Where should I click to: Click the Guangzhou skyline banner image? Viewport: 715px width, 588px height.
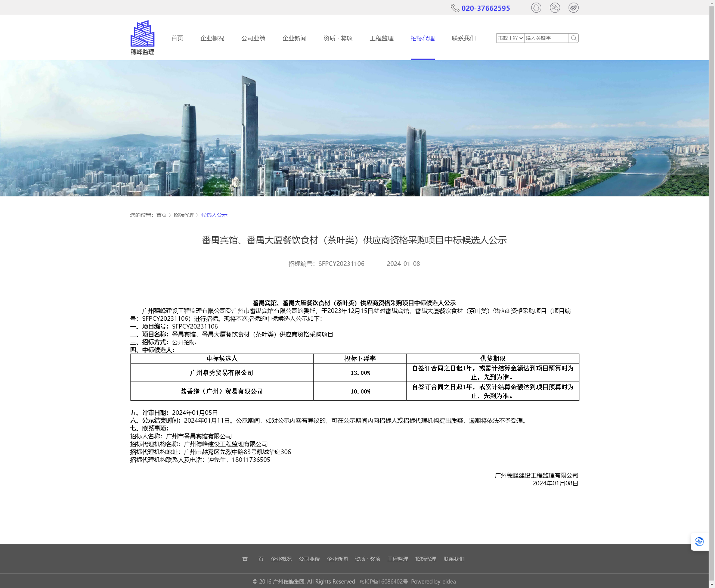(354, 128)
